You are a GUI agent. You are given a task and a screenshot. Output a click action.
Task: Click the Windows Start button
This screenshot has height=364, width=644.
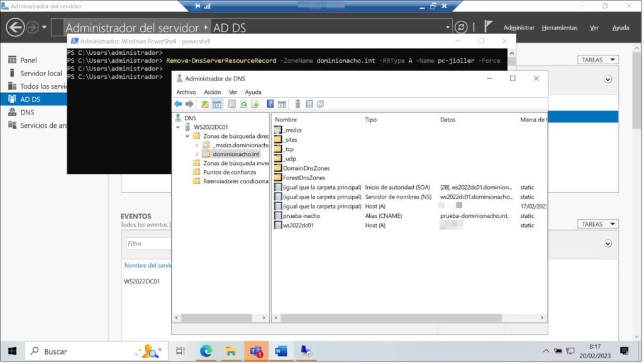click(13, 351)
